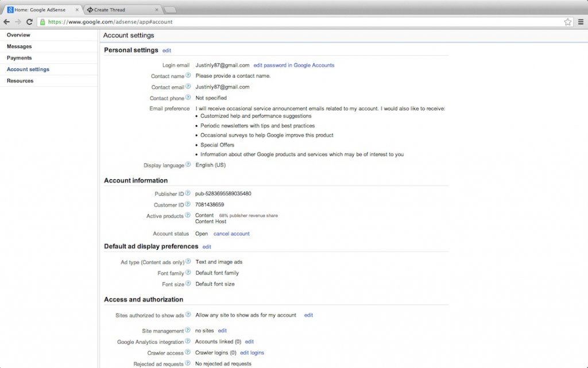
Task: Click the 'Special Offers' bullet item
Action: pos(217,145)
